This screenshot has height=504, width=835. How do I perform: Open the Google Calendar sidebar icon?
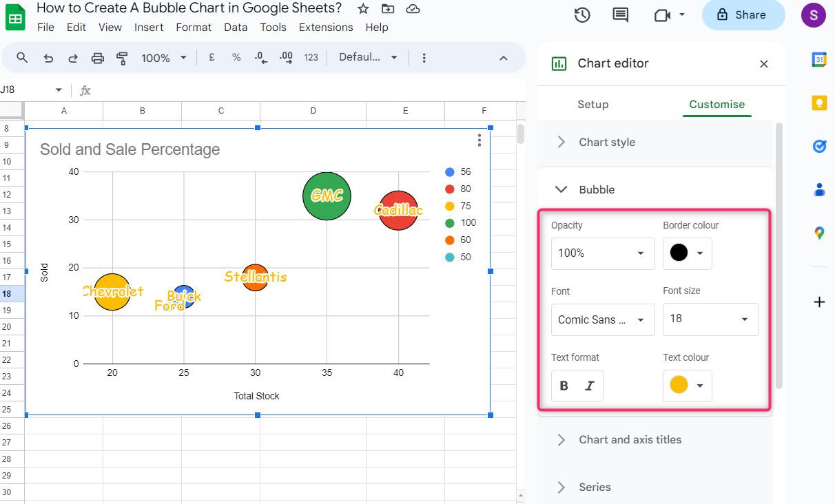pyautogui.click(x=819, y=60)
